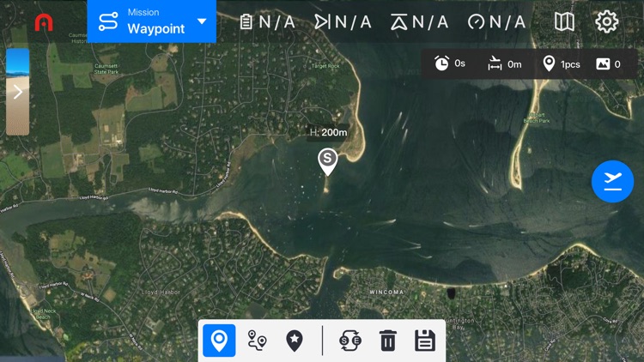The image size is (644, 362).
Task: Start the flight with blue takeoff button
Action: (x=612, y=181)
